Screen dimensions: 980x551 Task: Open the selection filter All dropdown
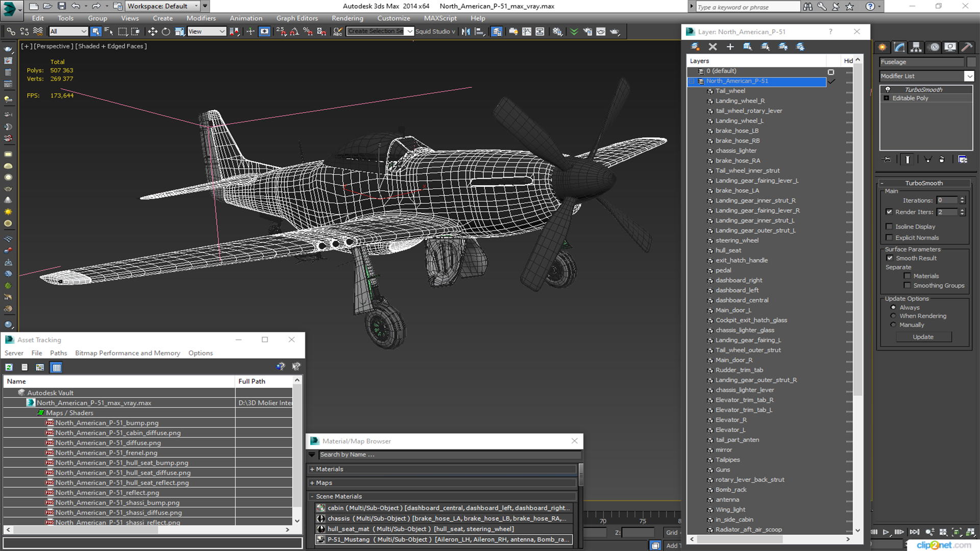coord(83,32)
